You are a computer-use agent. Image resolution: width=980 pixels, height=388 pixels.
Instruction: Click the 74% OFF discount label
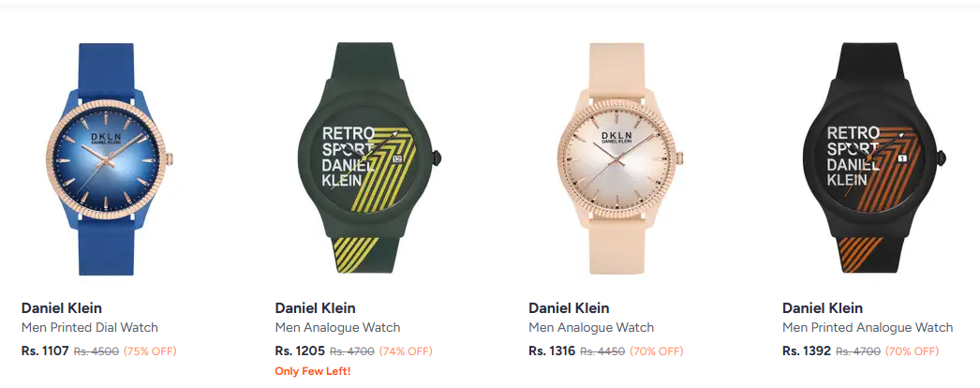tap(406, 351)
